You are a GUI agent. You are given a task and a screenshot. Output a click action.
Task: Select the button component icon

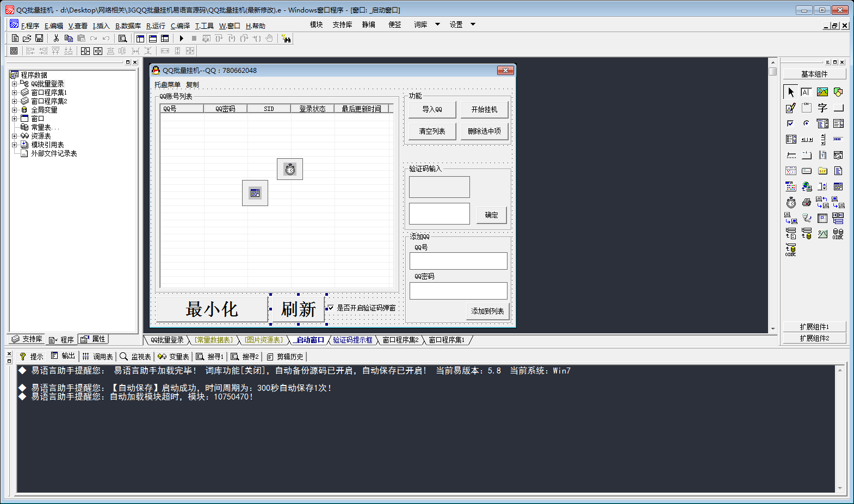[x=838, y=108]
